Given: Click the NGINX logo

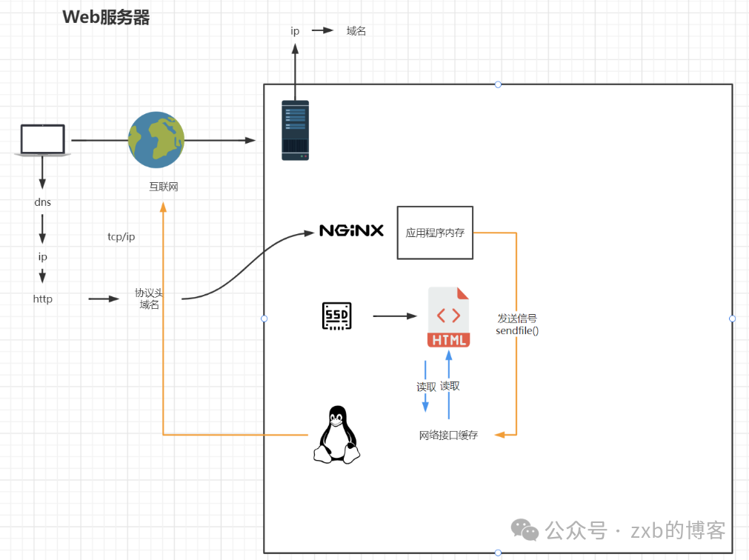Looking at the screenshot, I should coord(351,231).
